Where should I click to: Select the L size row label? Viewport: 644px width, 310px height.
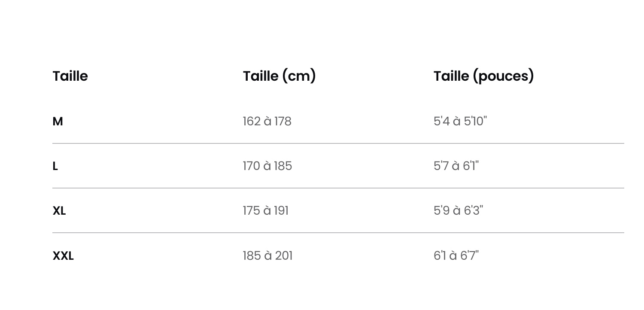55,166
